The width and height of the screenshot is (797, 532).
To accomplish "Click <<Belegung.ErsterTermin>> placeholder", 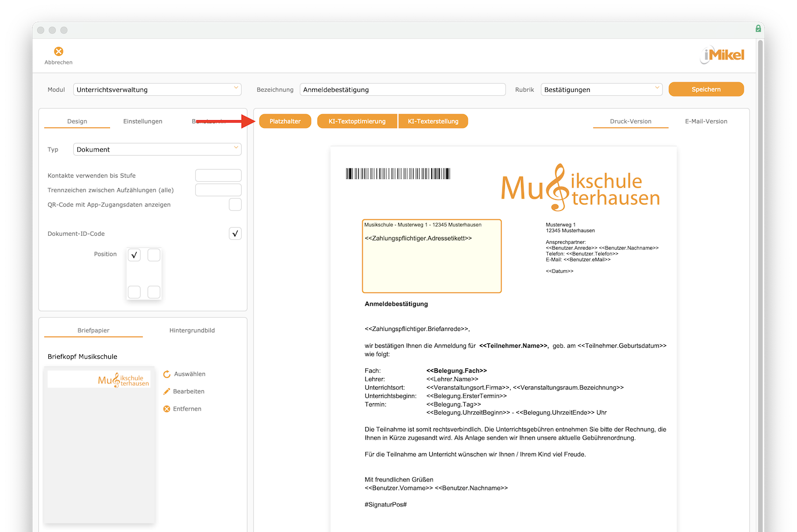I will pos(466,396).
